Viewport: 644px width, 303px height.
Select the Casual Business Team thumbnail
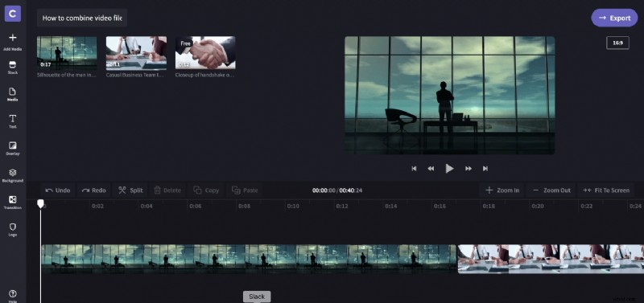[x=136, y=53]
